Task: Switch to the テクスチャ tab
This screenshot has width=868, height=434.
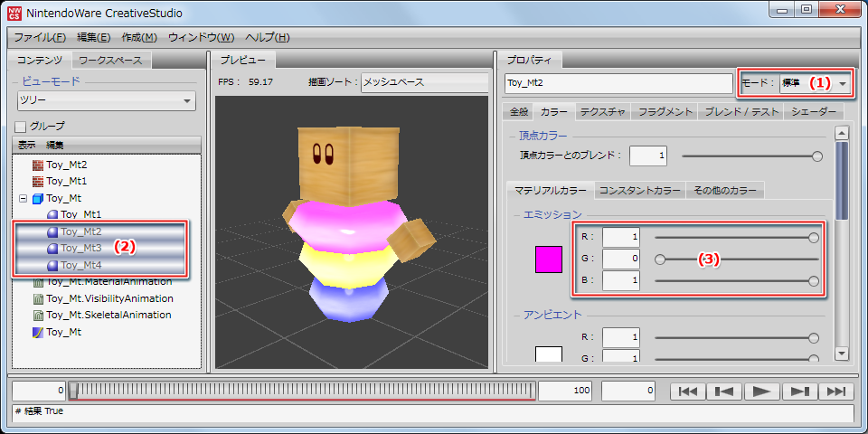Action: tap(602, 112)
